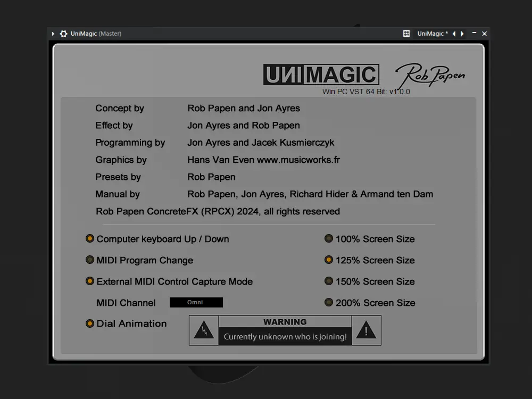The width and height of the screenshot is (532, 399).
Task: Click the 'Concept by' label
Action: tap(119, 108)
